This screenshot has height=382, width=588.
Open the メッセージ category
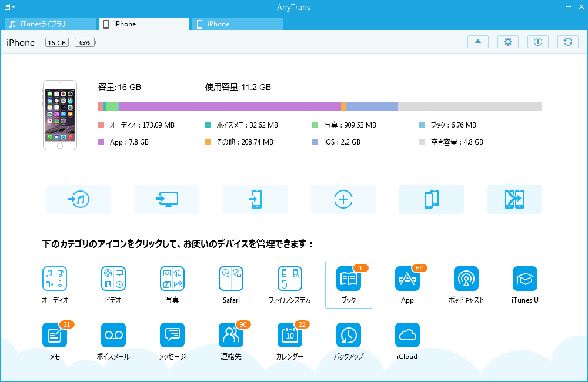coord(172,335)
